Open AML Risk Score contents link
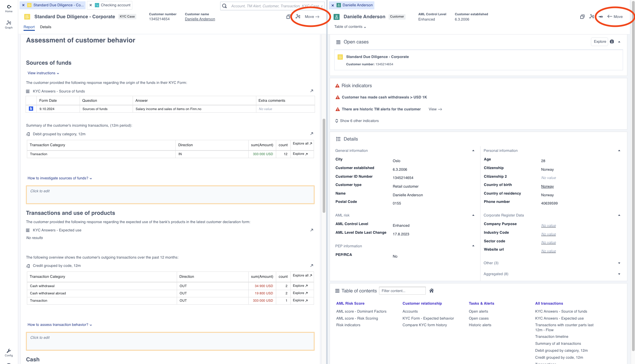635x364 pixels. [350, 304]
